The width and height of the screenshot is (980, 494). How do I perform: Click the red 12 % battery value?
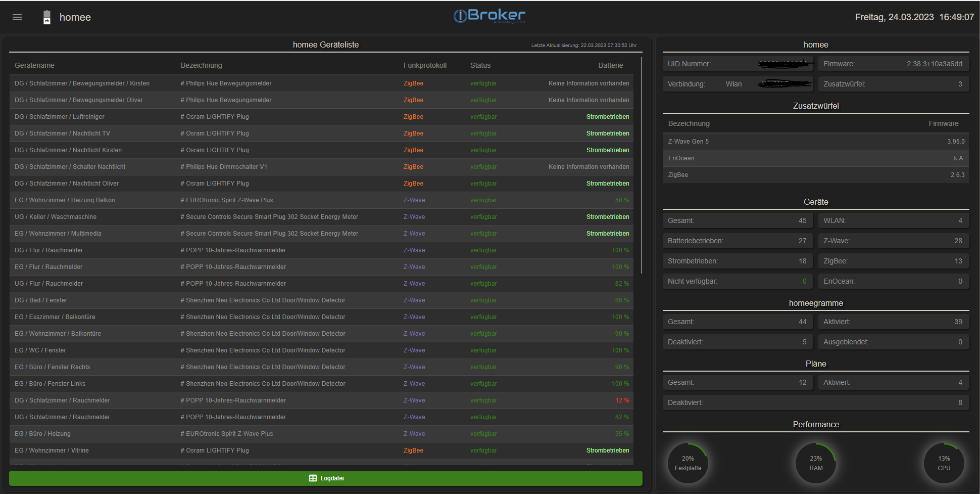[x=622, y=400]
